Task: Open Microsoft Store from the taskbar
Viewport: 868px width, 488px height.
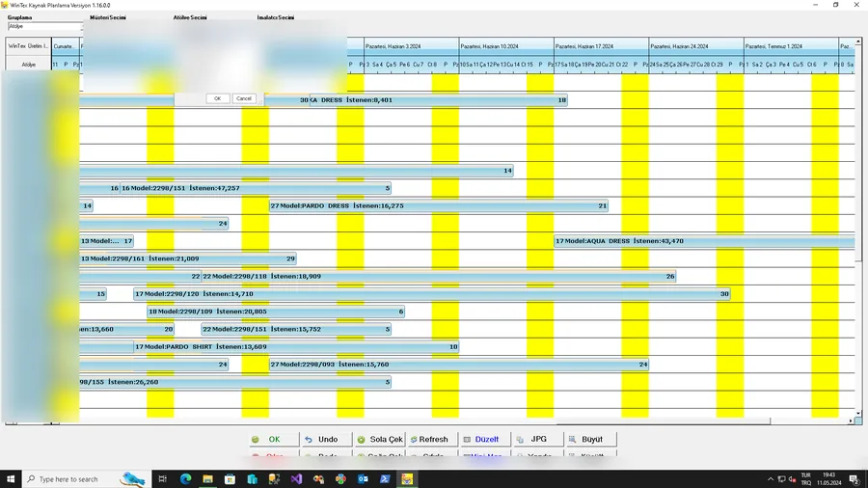Action: click(x=230, y=479)
